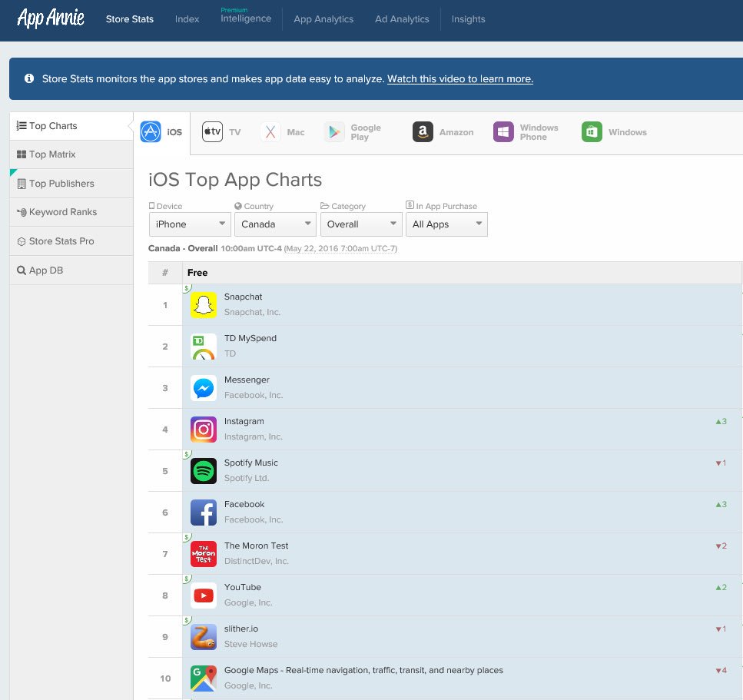
Task: Click the slither.io app icon
Action: tap(204, 636)
